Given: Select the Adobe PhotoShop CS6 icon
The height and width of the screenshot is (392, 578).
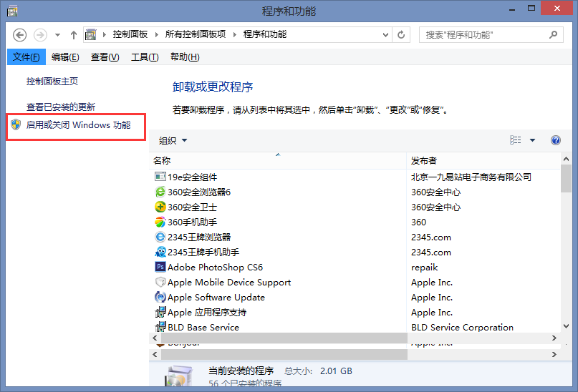Looking at the screenshot, I should point(160,267).
